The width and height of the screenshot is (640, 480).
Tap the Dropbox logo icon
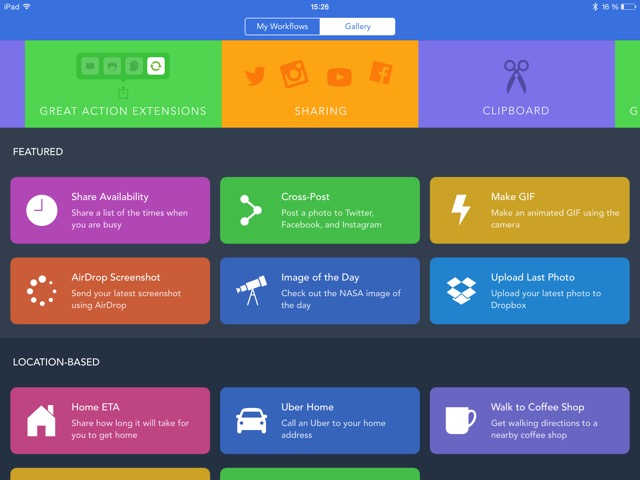coord(461,291)
